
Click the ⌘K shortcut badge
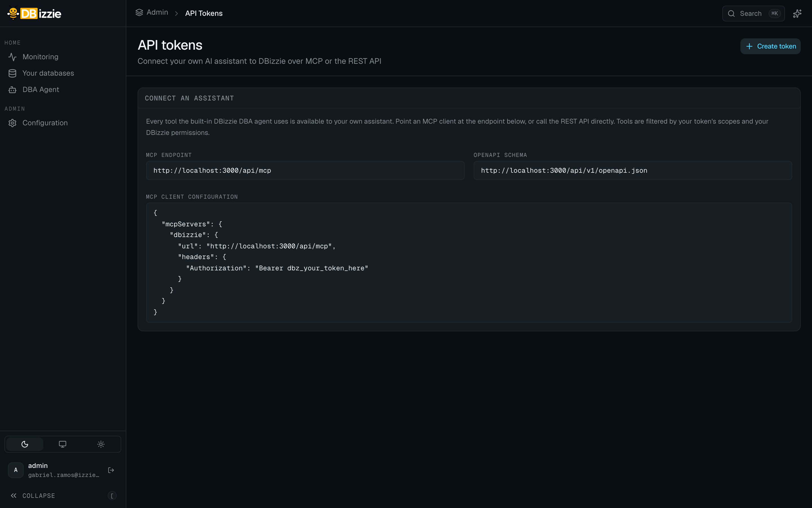tap(775, 14)
